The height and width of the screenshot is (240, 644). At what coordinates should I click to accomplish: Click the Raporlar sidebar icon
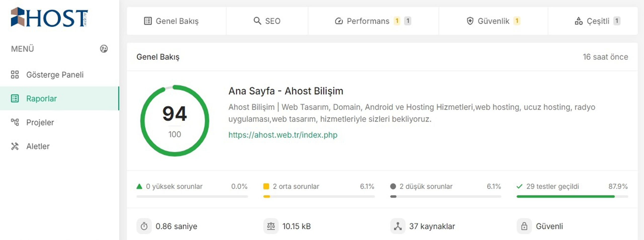[15, 99]
